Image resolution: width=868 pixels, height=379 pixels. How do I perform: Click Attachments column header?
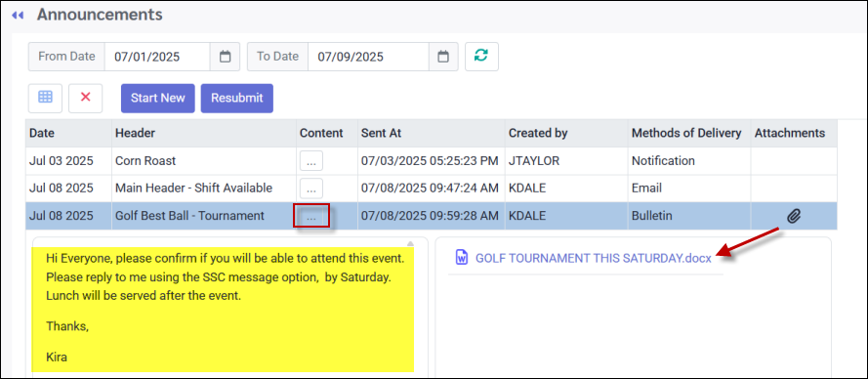point(794,133)
